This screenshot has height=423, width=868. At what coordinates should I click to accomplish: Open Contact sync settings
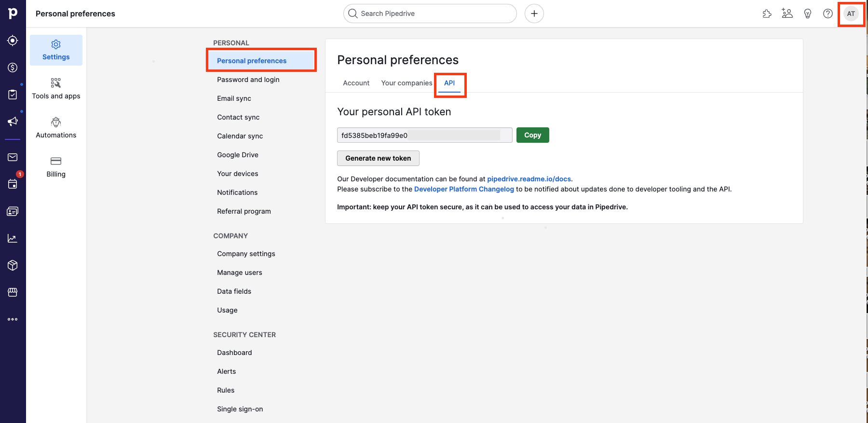coord(238,117)
